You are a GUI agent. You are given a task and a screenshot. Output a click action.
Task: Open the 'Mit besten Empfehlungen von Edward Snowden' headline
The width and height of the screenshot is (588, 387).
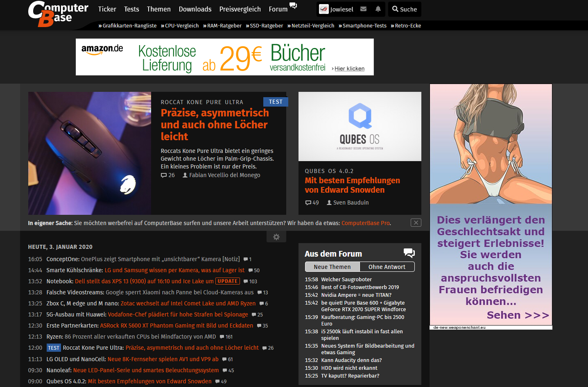click(352, 185)
